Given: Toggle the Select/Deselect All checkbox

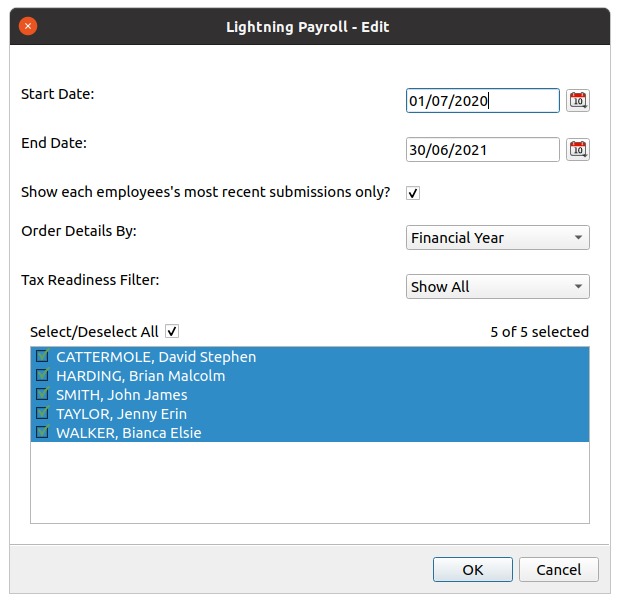Looking at the screenshot, I should [172, 331].
